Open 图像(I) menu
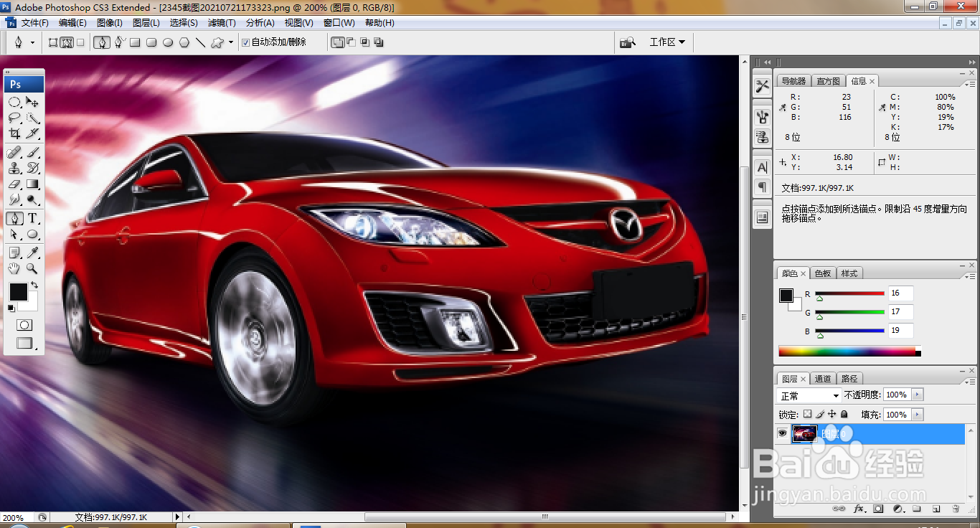This screenshot has height=528, width=980. [x=110, y=23]
